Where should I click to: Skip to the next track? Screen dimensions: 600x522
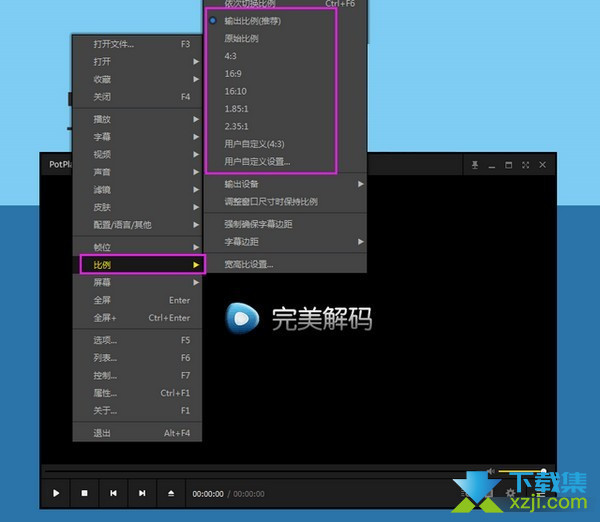[x=142, y=493]
